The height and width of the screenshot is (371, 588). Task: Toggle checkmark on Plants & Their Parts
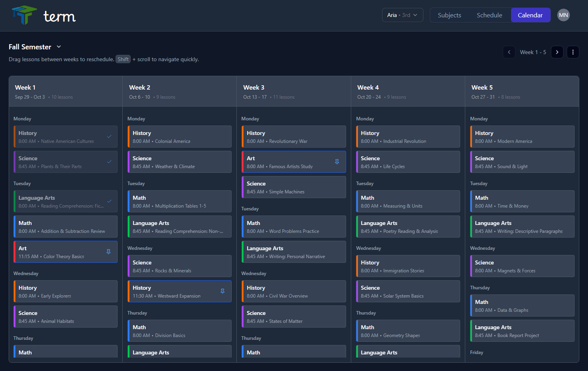click(109, 162)
